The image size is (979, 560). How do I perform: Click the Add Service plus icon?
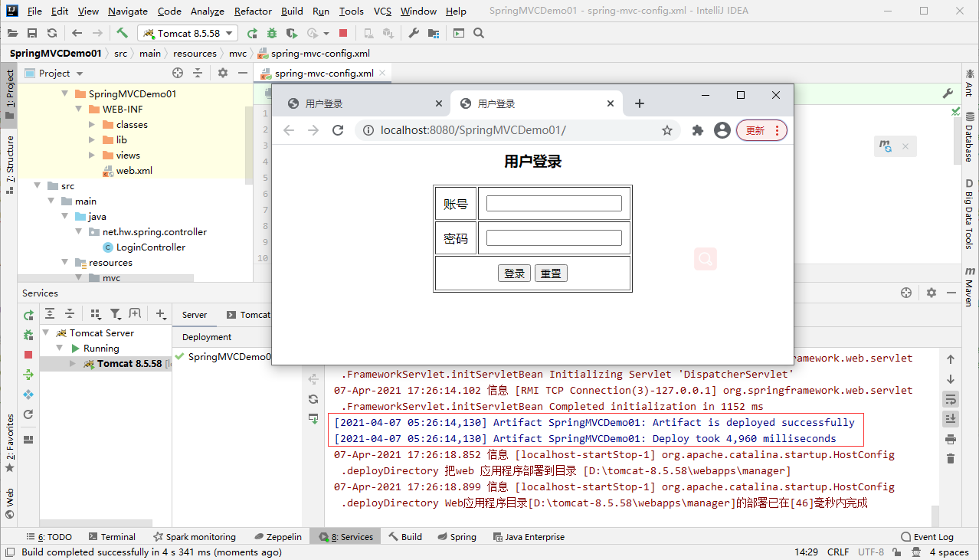[x=161, y=313]
